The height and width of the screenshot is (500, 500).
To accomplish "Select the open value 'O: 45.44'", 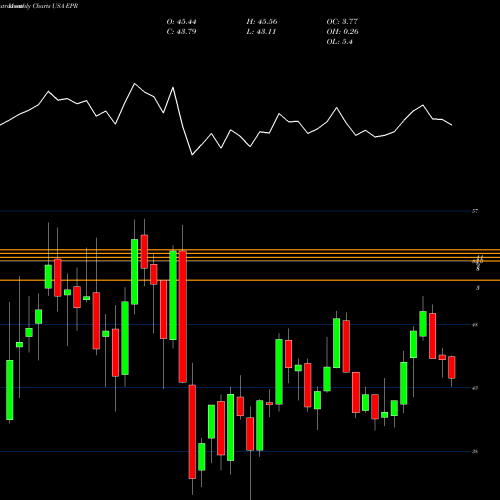I will tap(181, 22).
